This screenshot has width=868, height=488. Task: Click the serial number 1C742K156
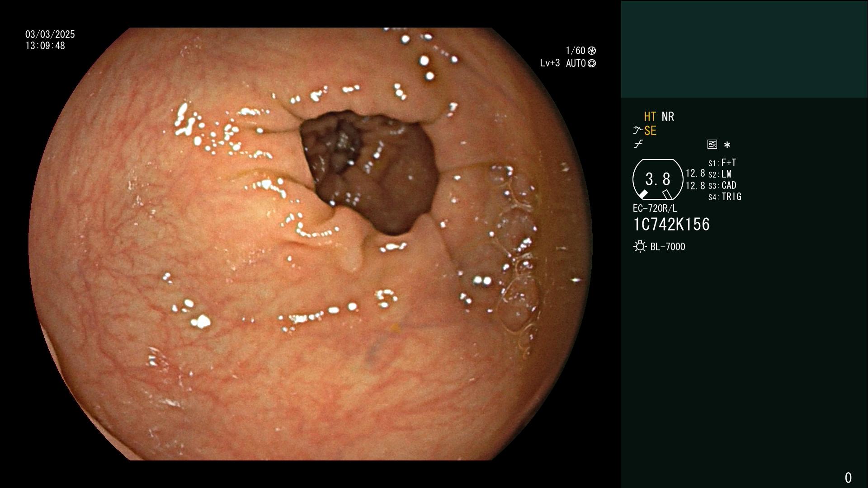[x=671, y=225]
